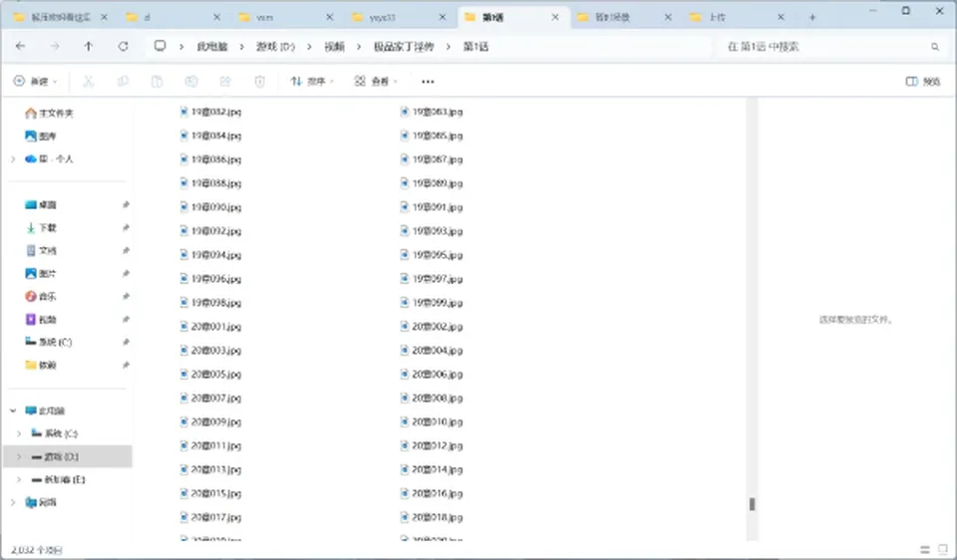The width and height of the screenshot is (957, 560).
Task: Open 音乐 (Music) quick access folder
Action: coord(40,297)
